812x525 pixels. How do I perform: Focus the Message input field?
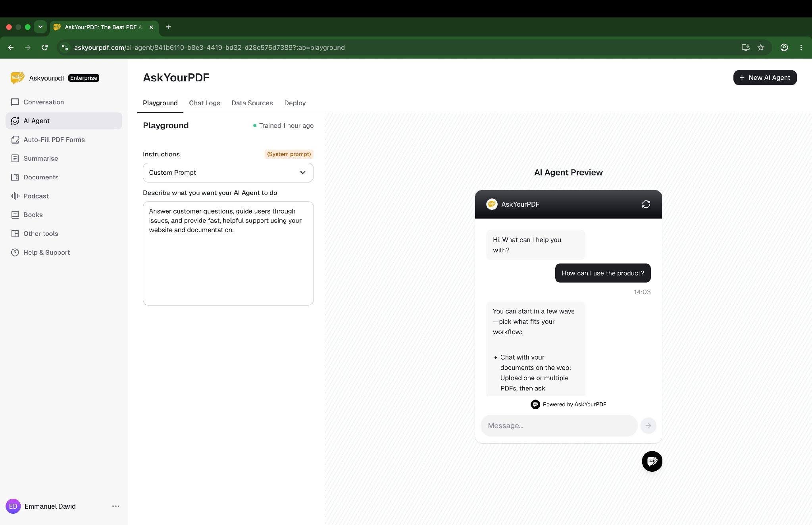click(559, 426)
